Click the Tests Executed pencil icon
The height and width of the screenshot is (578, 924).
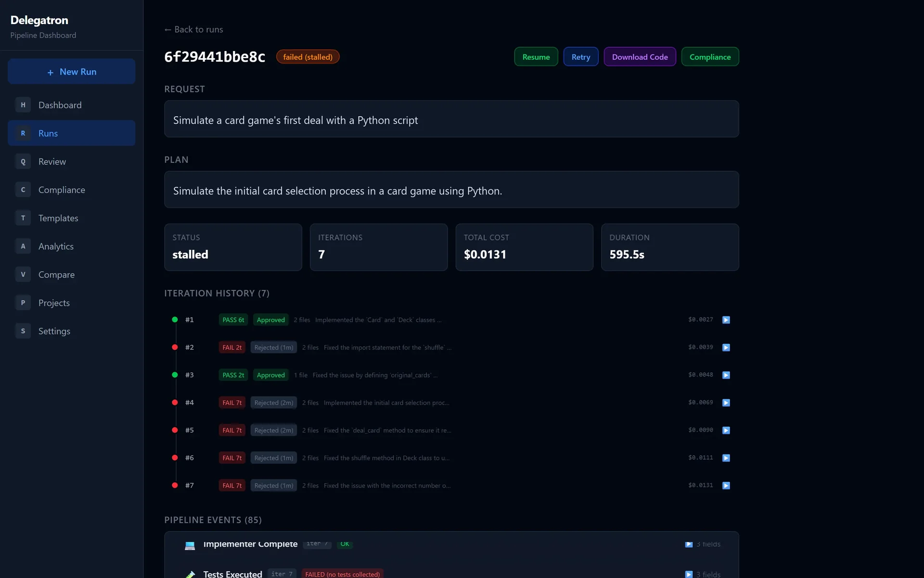pyautogui.click(x=190, y=574)
